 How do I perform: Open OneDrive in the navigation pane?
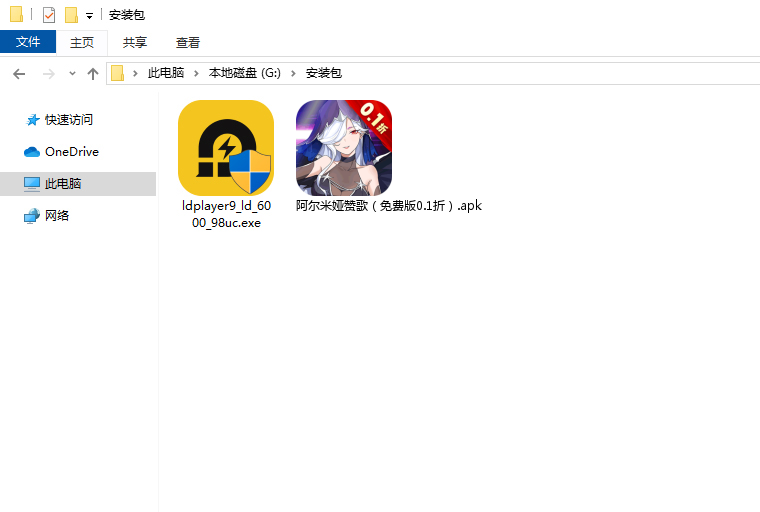(x=71, y=152)
